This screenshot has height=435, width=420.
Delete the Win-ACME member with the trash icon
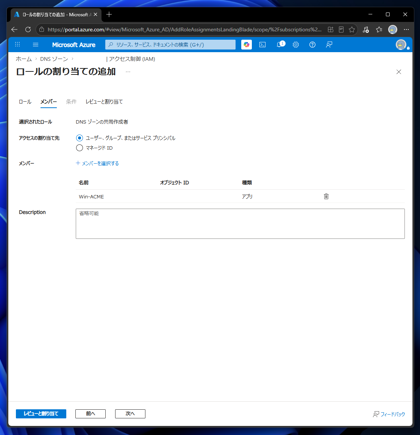[x=326, y=196]
